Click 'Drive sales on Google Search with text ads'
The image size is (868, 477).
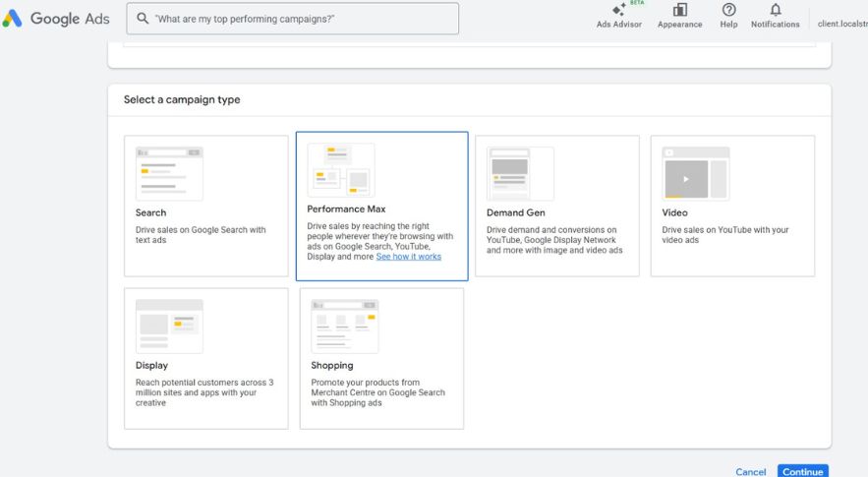(x=201, y=235)
